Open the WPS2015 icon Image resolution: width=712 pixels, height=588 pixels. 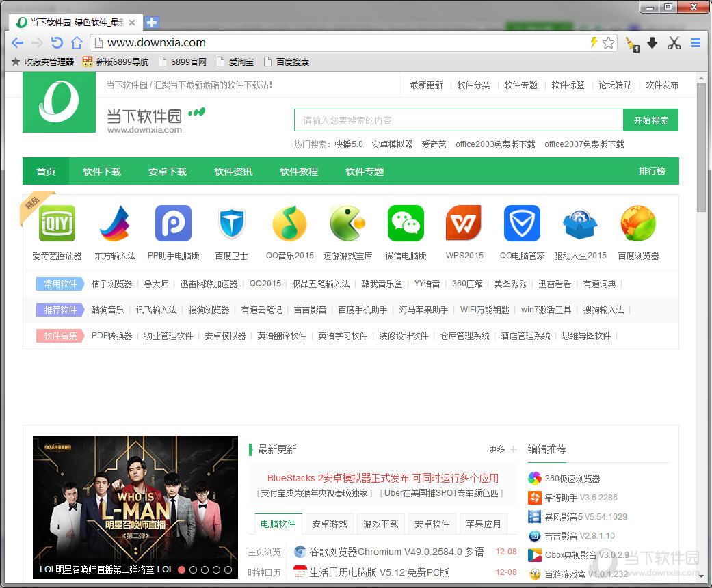tap(464, 223)
